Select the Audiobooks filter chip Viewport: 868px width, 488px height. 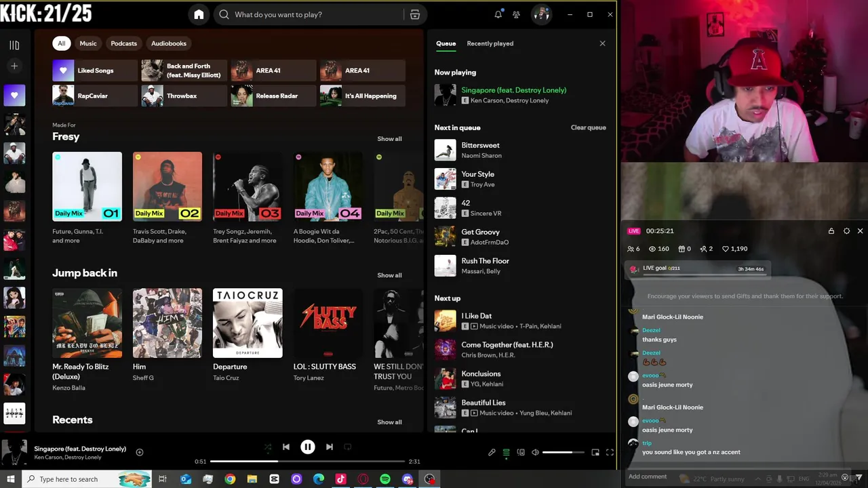[169, 43]
